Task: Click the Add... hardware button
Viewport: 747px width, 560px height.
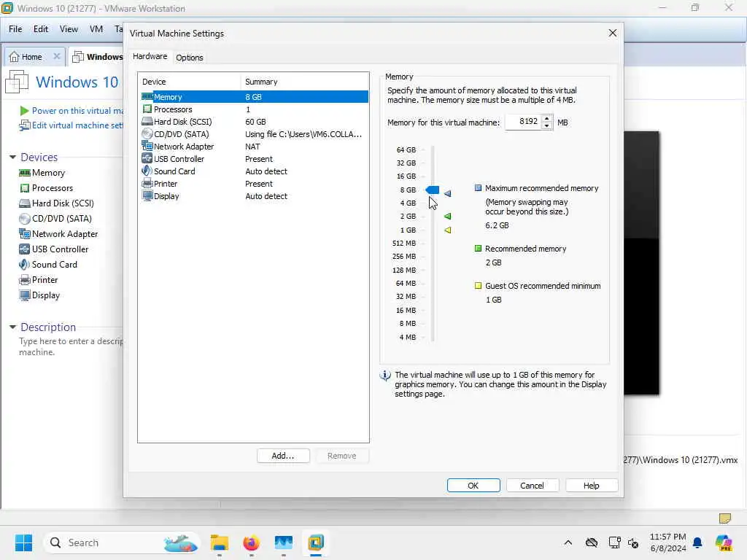Action: tap(283, 456)
